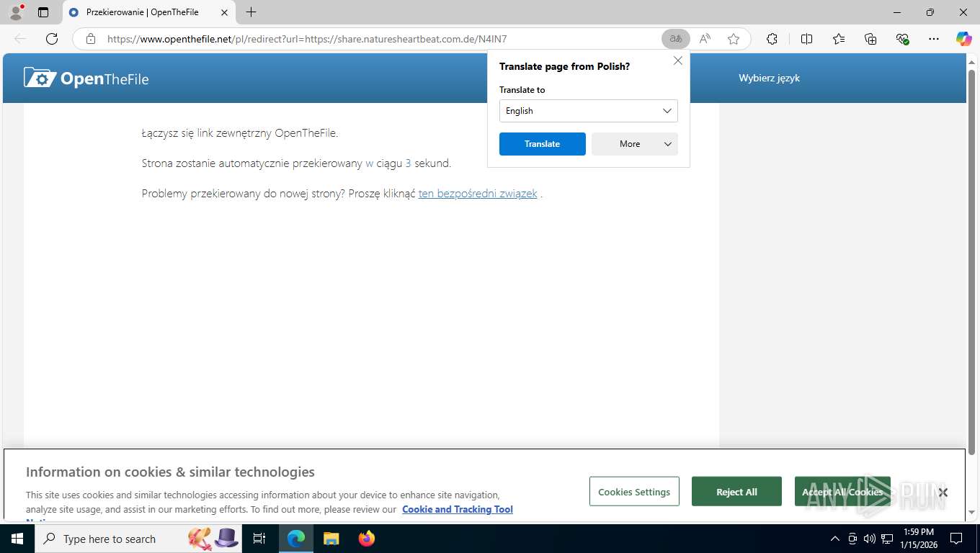This screenshot has width=980, height=553.
Task: Open the Copilot icon
Action: [x=963, y=39]
